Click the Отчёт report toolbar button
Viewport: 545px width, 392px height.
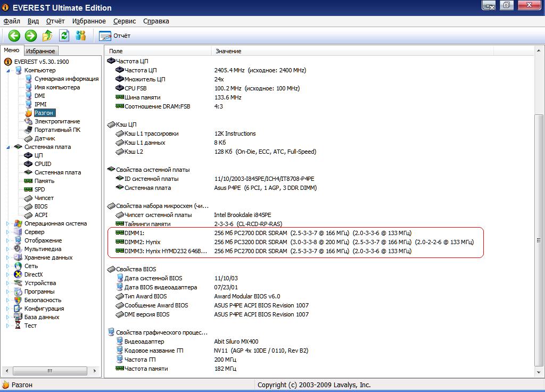[115, 36]
